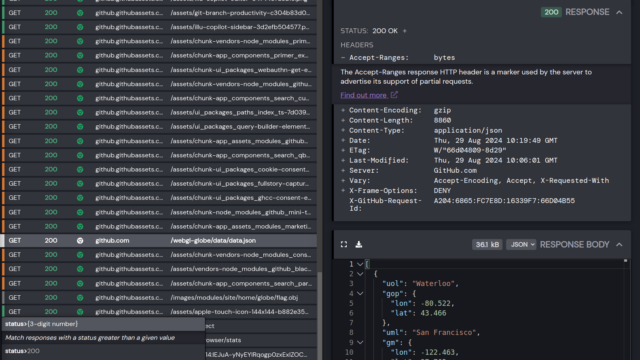The width and height of the screenshot is (640, 360).
Task: Fold the code at line 1
Action: tap(360, 264)
